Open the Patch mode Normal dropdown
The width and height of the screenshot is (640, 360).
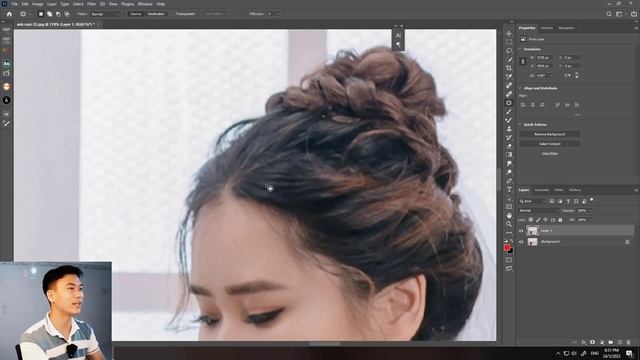pos(105,14)
